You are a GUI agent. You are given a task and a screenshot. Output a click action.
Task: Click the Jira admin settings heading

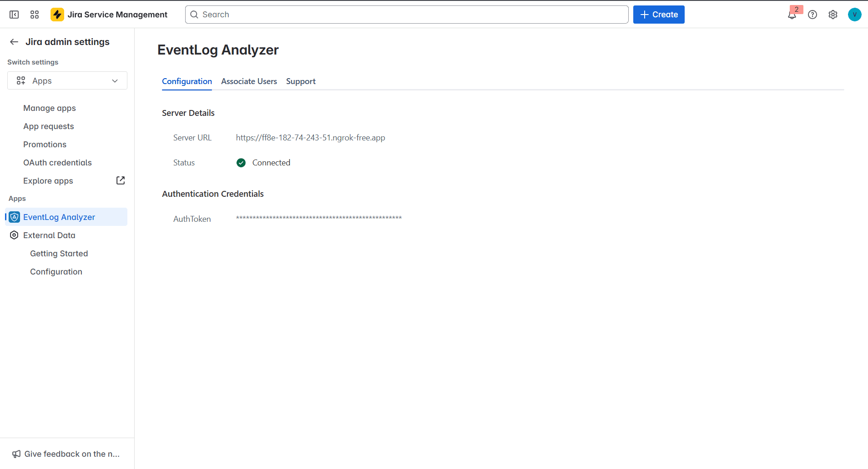67,42
